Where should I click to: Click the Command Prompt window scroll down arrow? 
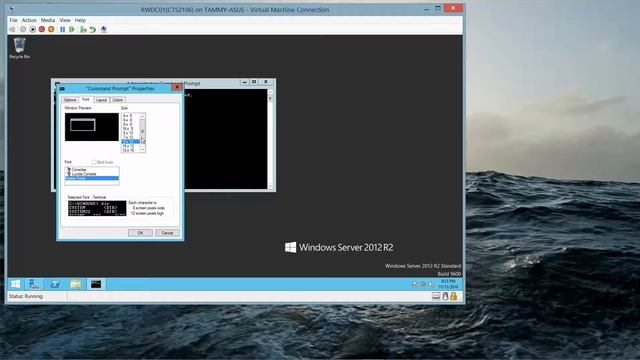(270, 186)
